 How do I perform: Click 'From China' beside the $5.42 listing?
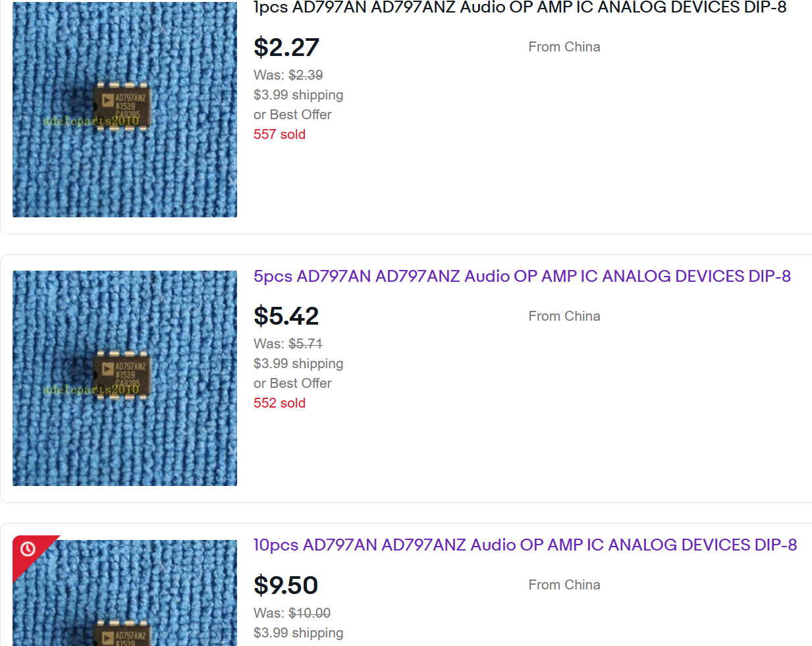click(x=564, y=316)
